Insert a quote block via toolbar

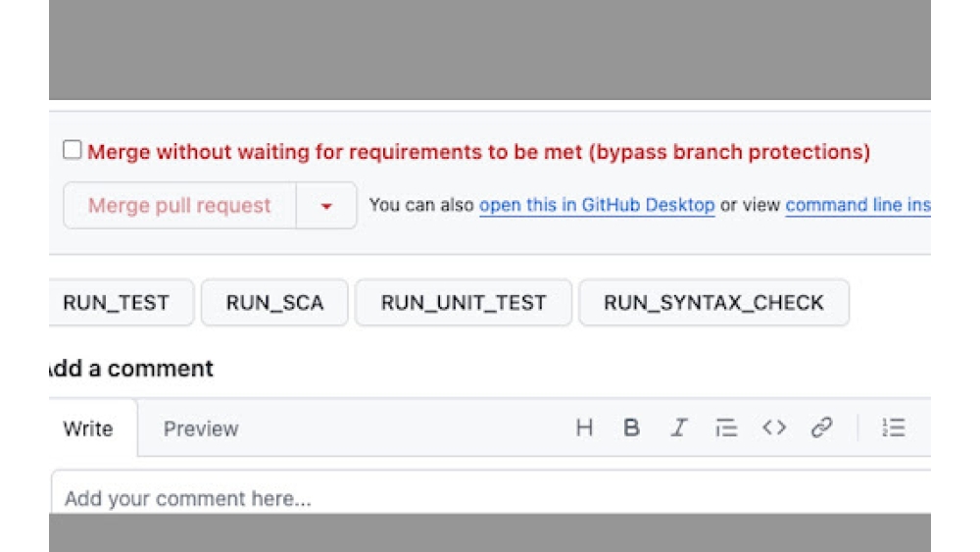pos(726,427)
